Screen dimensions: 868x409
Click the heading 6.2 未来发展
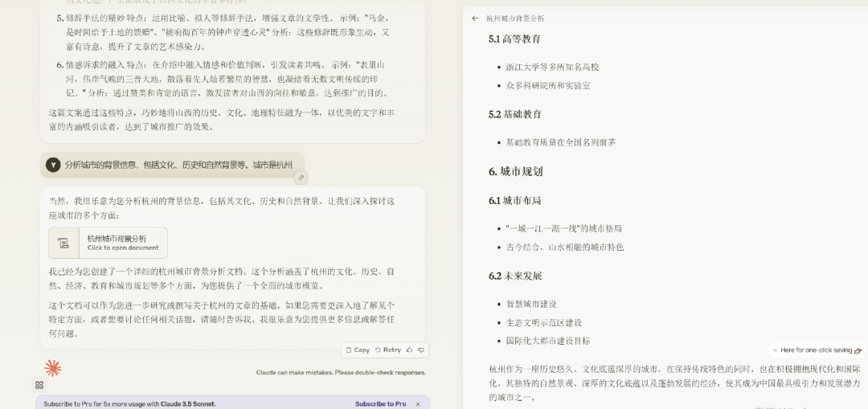[x=515, y=276]
